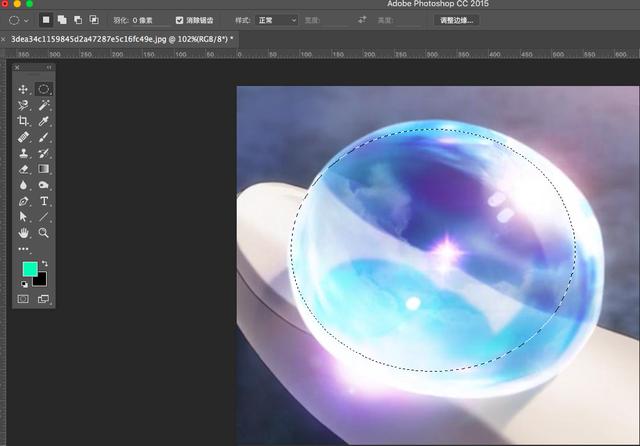
Task: Click the bright star flare inside bubble
Action: pos(447,253)
